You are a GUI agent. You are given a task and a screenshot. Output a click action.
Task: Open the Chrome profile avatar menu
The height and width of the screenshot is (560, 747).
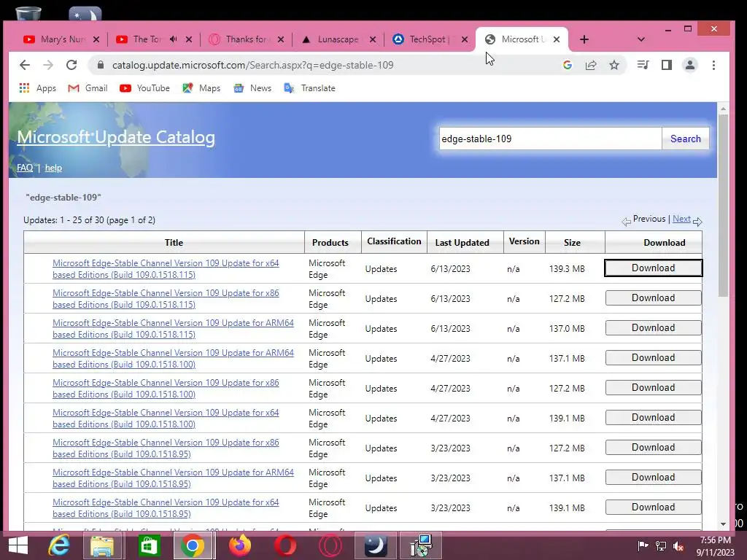[x=690, y=65]
